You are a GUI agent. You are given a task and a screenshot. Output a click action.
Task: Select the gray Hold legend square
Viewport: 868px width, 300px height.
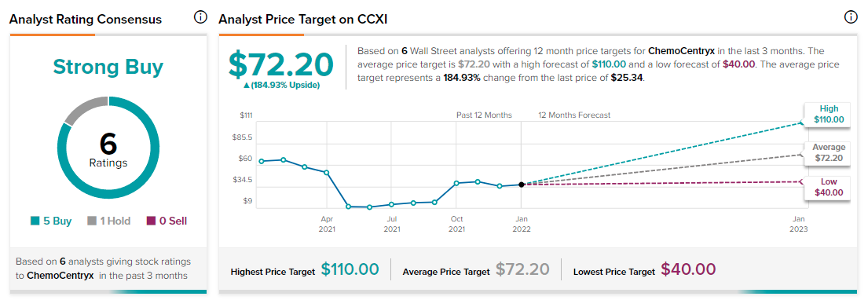(92, 221)
